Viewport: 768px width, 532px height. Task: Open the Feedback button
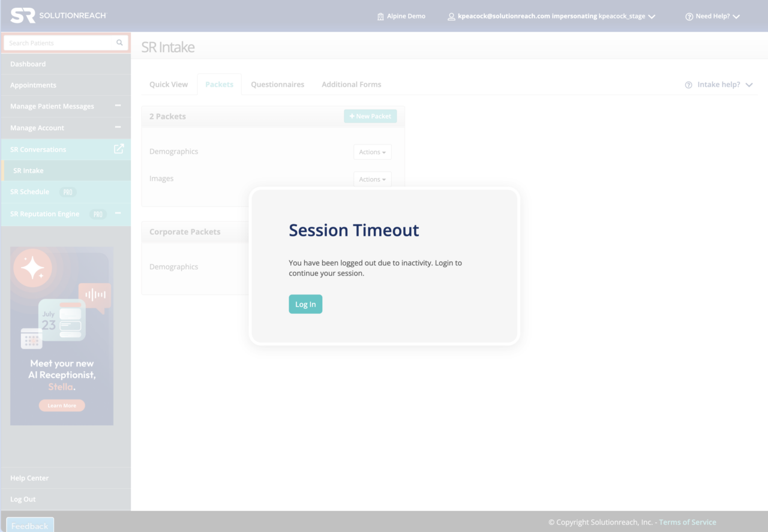[30, 525]
